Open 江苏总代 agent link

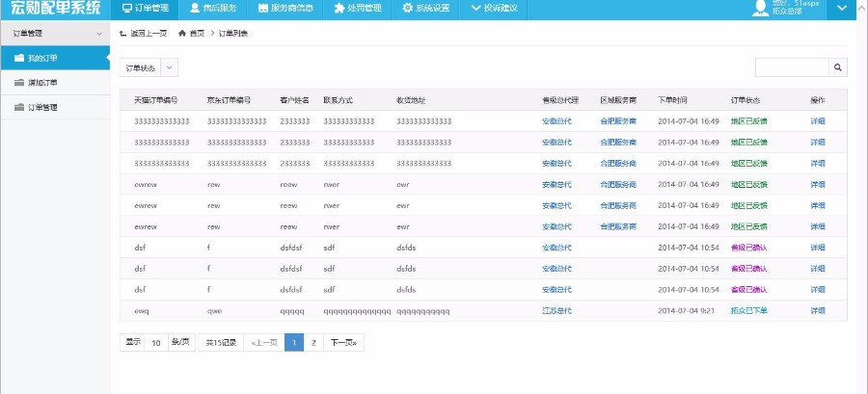pos(556,310)
